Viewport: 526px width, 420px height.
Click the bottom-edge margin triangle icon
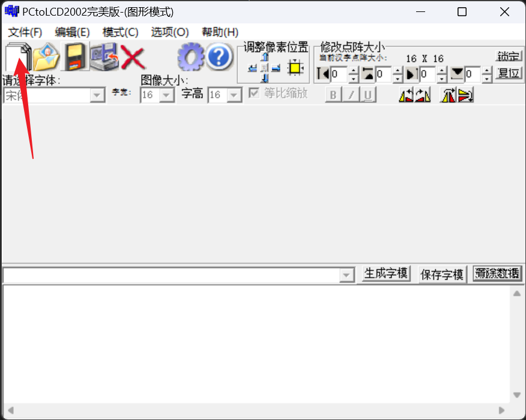pyautogui.click(x=457, y=74)
